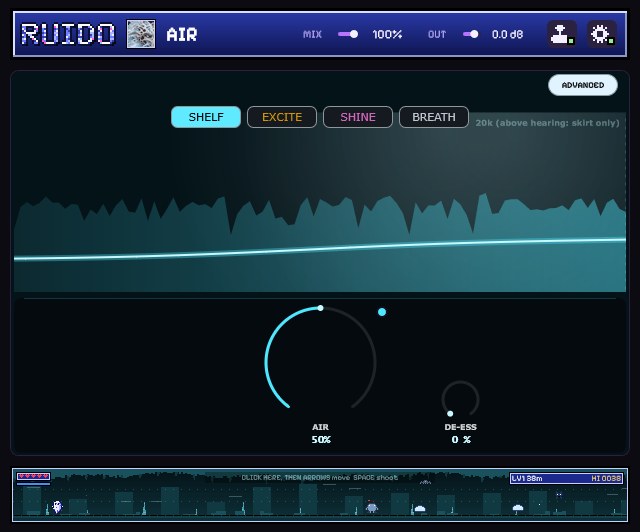Select the EXCITE mode tab

282,117
